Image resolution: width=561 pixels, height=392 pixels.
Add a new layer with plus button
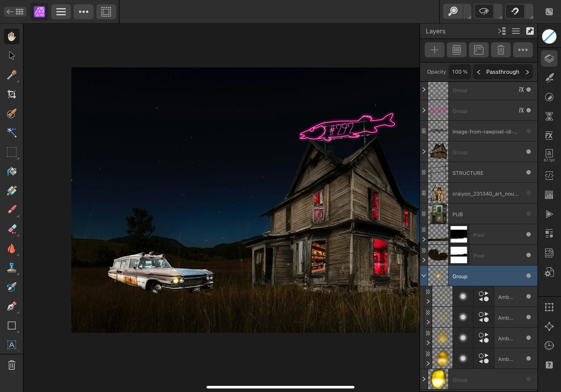tap(434, 50)
